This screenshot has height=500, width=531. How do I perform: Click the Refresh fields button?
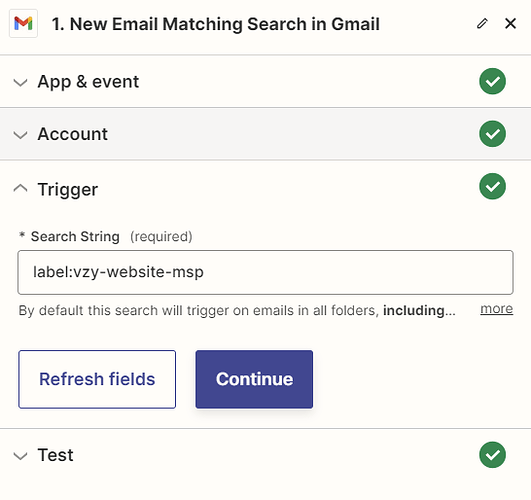coord(97,379)
